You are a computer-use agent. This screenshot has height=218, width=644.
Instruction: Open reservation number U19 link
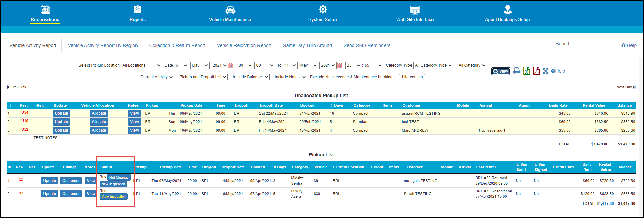click(25, 121)
